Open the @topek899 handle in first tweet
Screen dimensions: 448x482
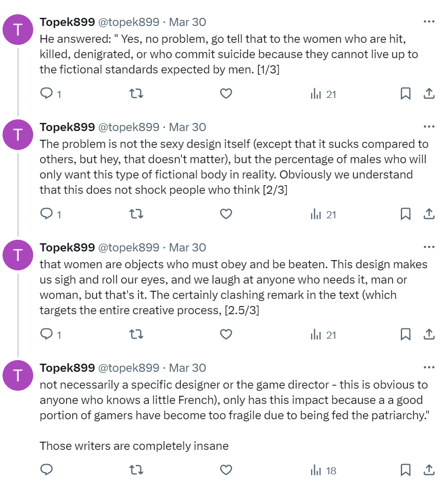click(129, 22)
